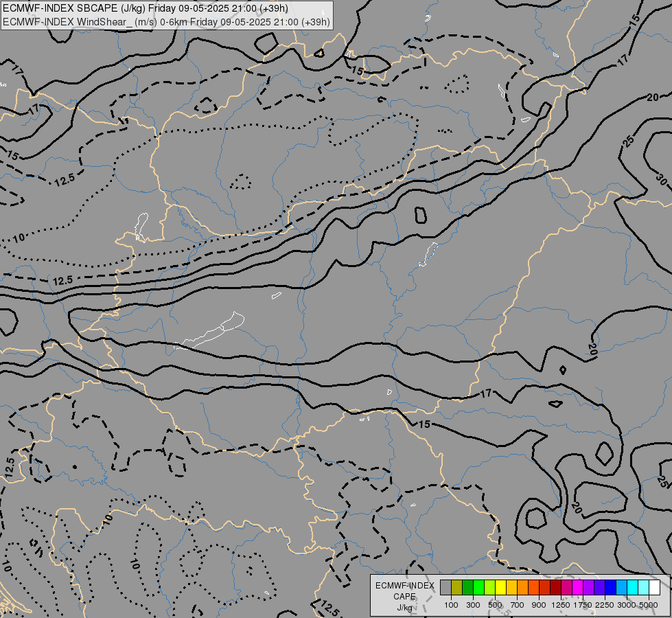Click the sky blue swatch before 3000
This screenshot has width=672, height=618.
[x=621, y=588]
